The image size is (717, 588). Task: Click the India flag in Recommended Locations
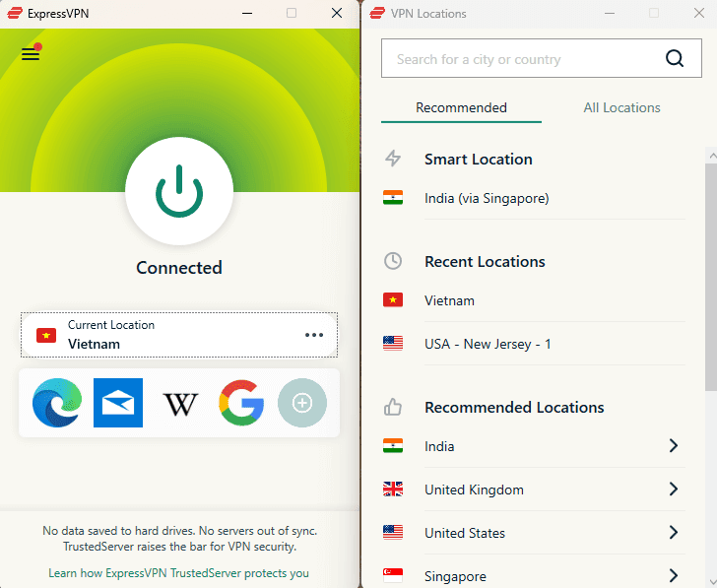coord(393,446)
